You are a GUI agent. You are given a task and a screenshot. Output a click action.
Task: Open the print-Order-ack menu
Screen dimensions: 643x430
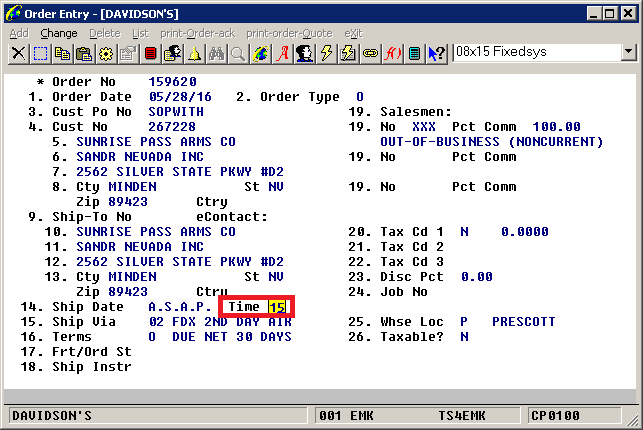tap(198, 33)
